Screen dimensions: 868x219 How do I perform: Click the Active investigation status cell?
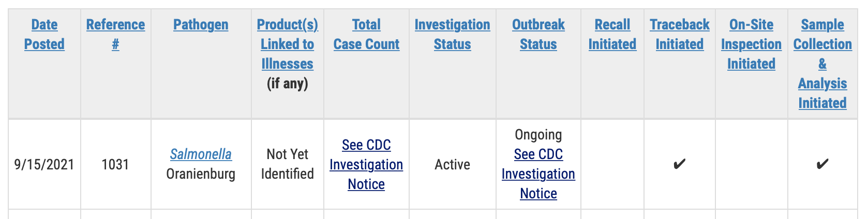click(453, 164)
